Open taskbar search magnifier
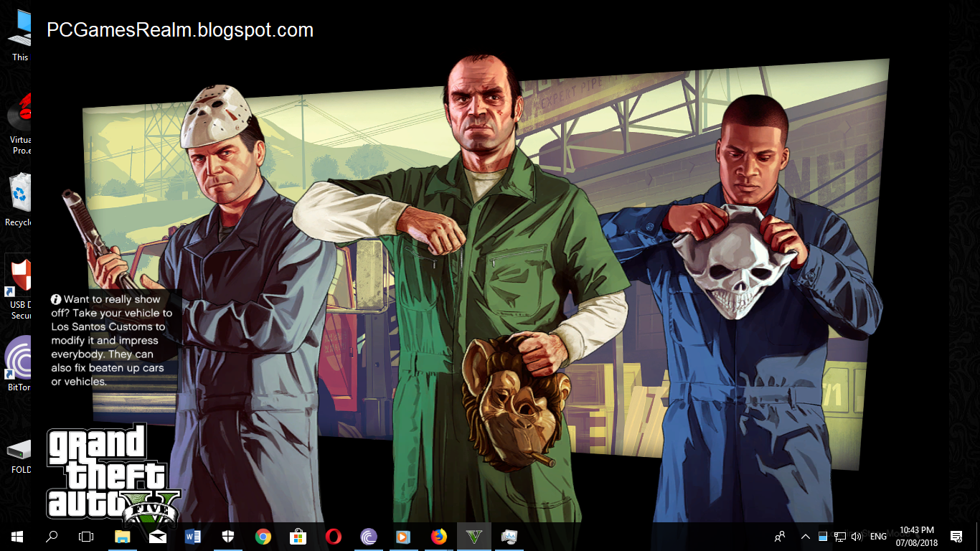 pos(52,537)
